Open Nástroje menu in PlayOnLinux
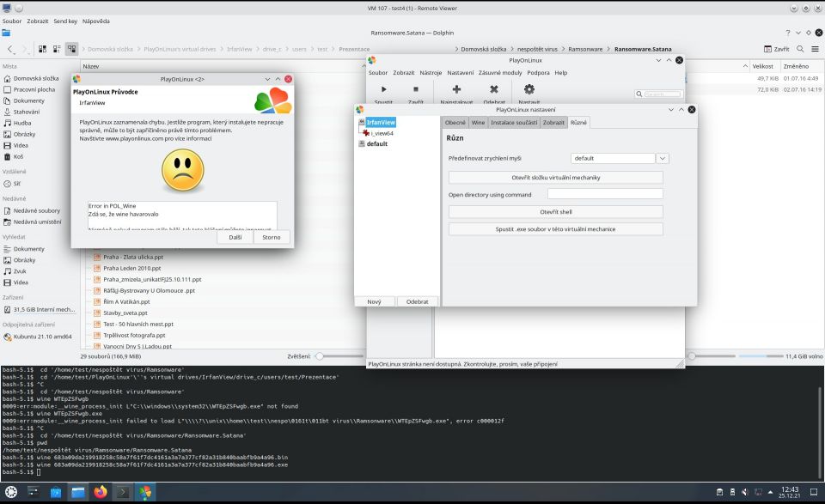 [431, 72]
